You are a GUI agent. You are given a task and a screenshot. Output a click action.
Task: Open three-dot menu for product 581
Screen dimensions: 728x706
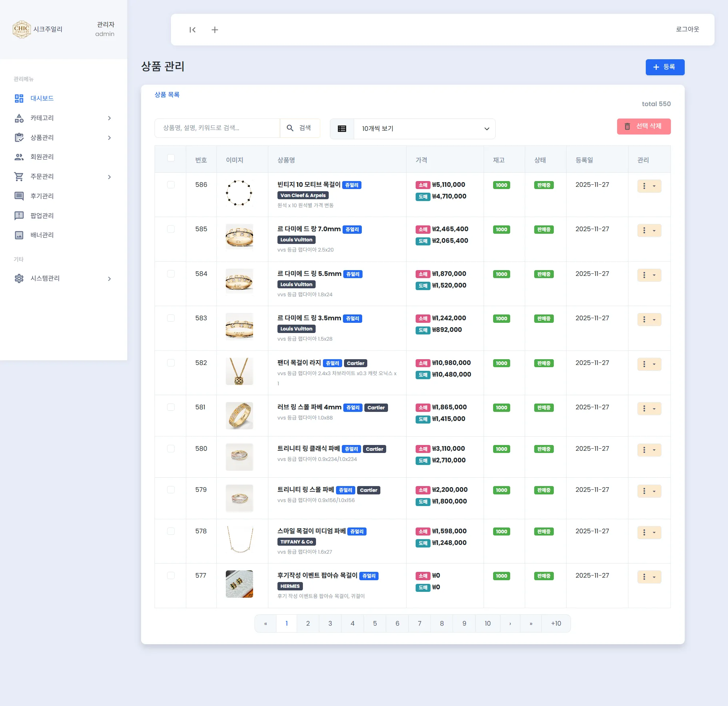pos(649,409)
